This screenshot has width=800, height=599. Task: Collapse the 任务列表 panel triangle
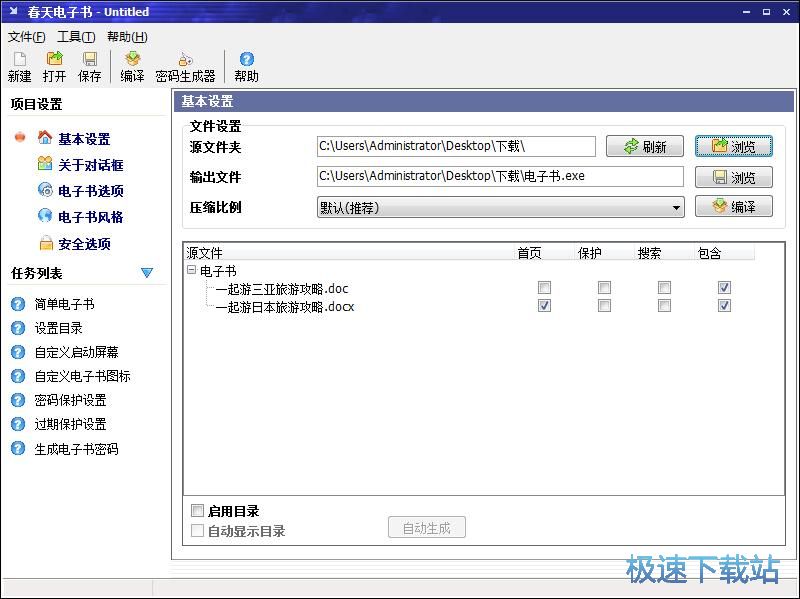click(x=147, y=272)
